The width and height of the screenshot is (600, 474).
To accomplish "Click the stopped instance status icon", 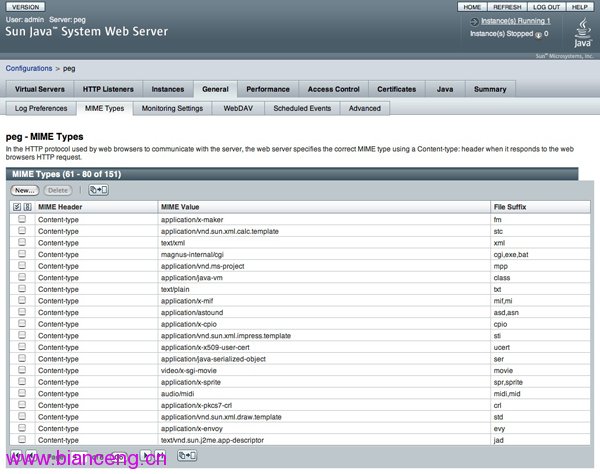I will coord(538,35).
